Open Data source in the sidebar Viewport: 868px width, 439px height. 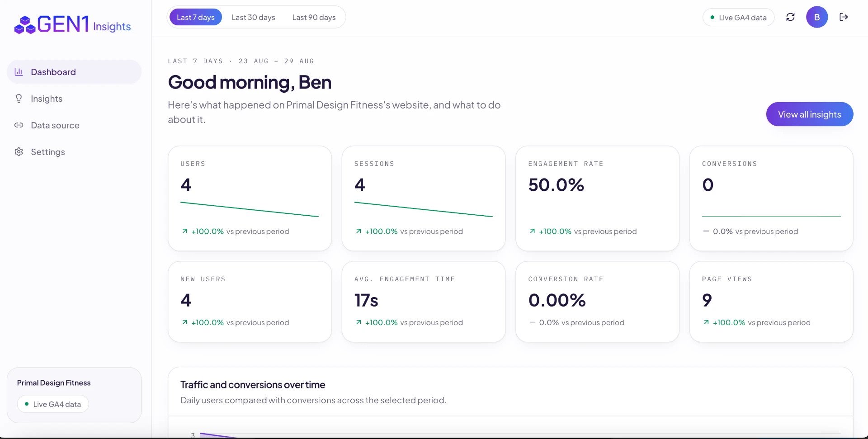point(74,125)
